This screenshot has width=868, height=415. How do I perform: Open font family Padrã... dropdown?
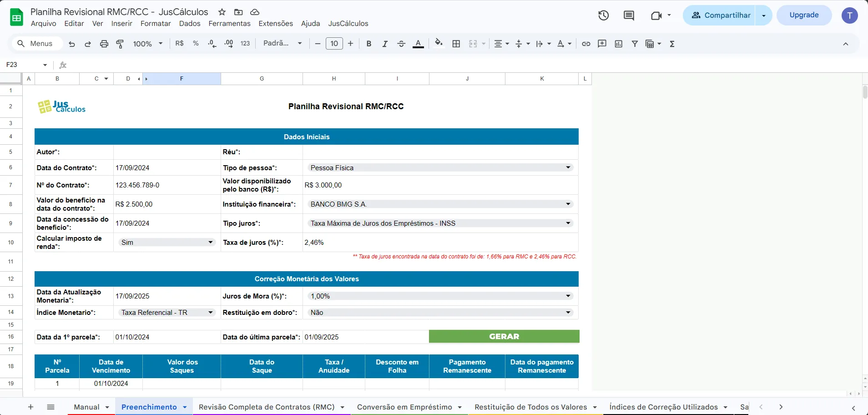(x=283, y=44)
